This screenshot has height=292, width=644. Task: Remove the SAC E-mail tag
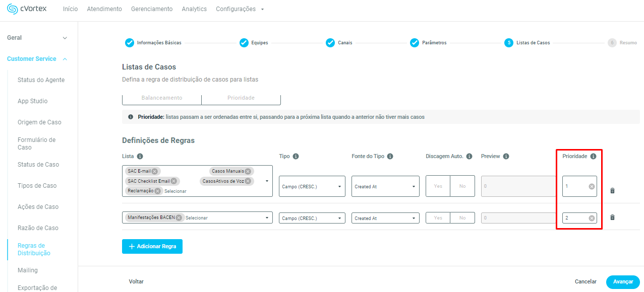click(155, 171)
